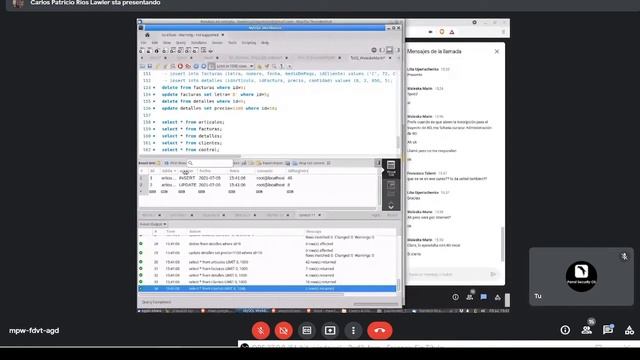Click info icon in presented Meet window
The height and width of the screenshot is (360, 640).
[456, 297]
